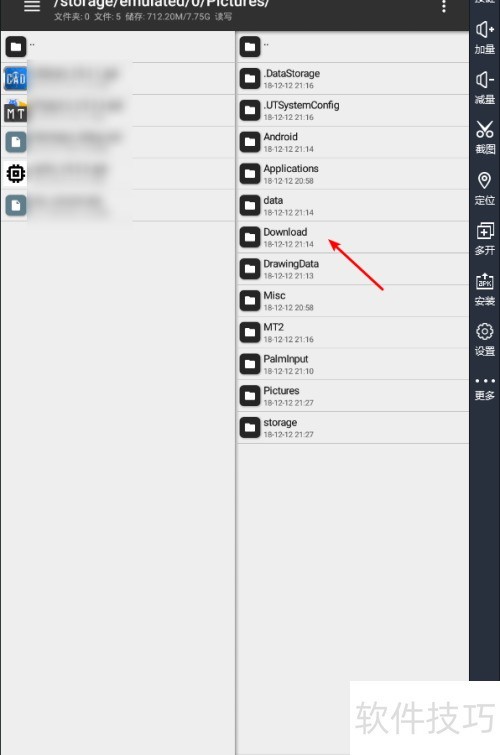
Task: Open the hamburger menu icon
Action: point(32,6)
